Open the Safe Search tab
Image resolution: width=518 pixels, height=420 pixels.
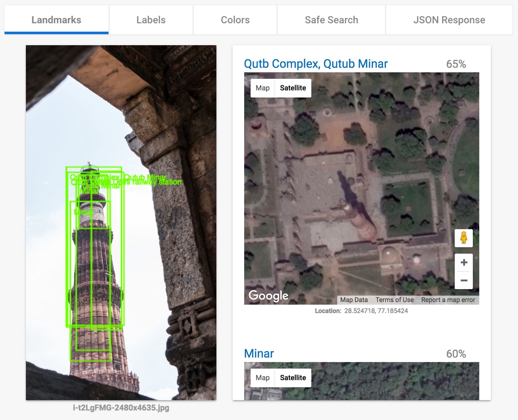331,20
